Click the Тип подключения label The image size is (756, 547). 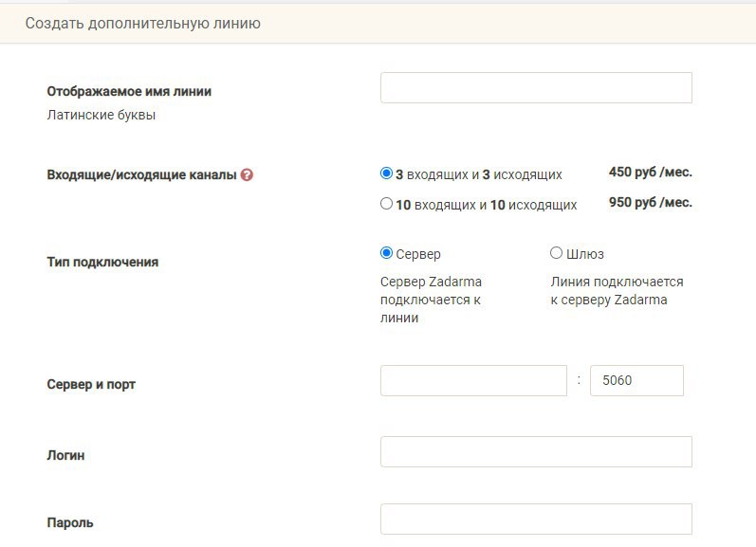tap(102, 262)
